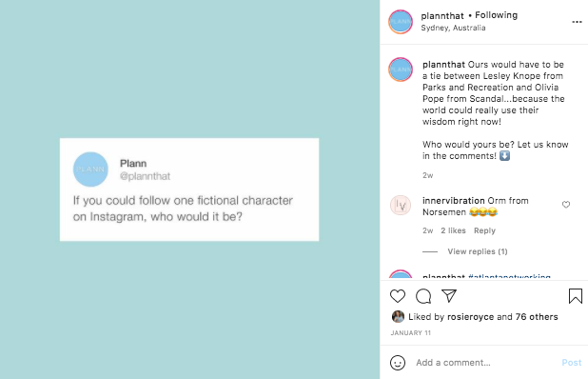Image resolution: width=588 pixels, height=379 pixels.
Task: Open comments via speech bubble icon
Action: coord(423,296)
